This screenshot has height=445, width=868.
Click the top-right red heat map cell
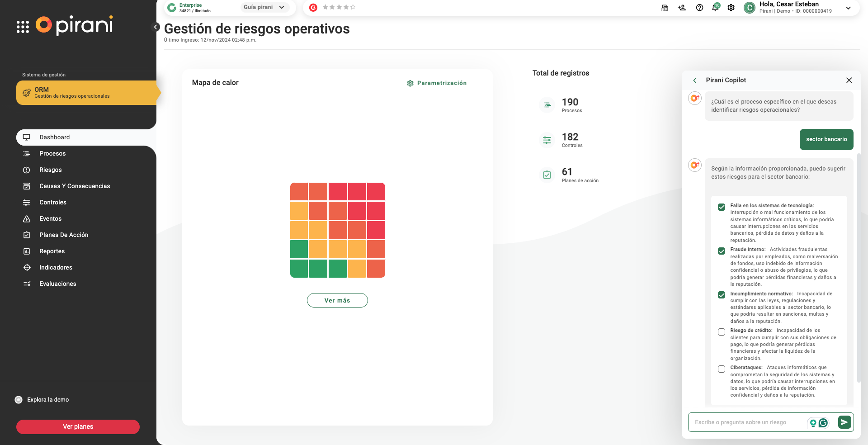(376, 192)
